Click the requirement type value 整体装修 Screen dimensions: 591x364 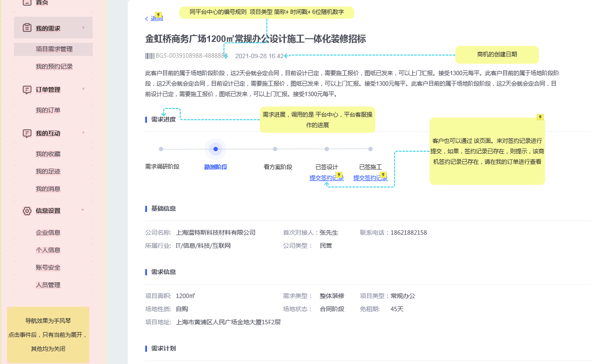pos(332,296)
